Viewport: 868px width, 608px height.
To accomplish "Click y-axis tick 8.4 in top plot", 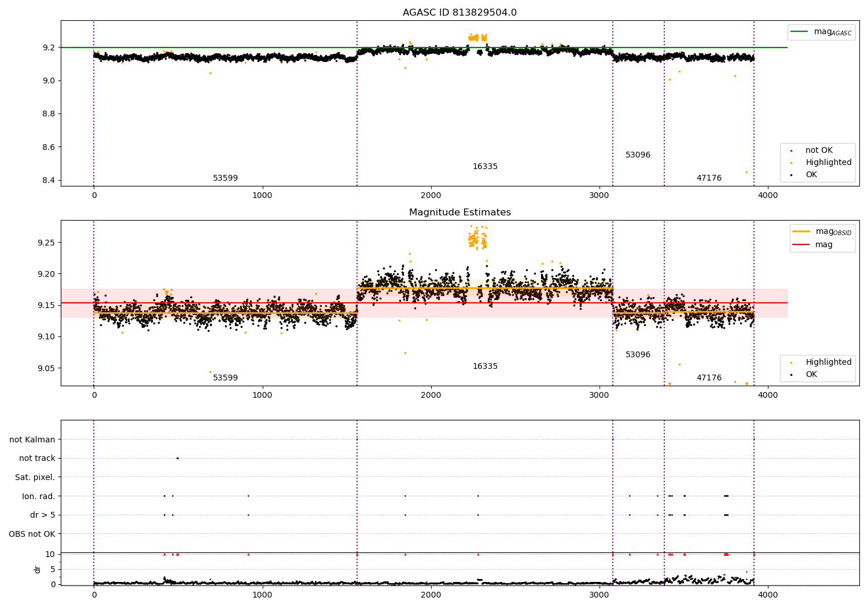I will pos(49,181).
